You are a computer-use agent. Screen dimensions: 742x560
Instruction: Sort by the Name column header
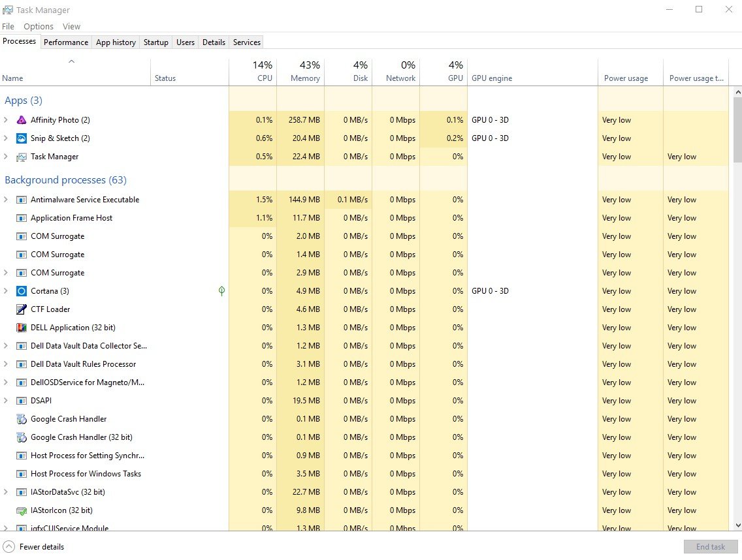(x=75, y=72)
